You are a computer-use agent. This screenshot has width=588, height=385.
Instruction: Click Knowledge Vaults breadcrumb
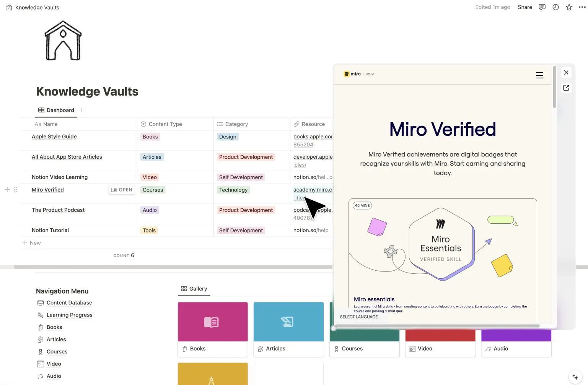point(33,7)
